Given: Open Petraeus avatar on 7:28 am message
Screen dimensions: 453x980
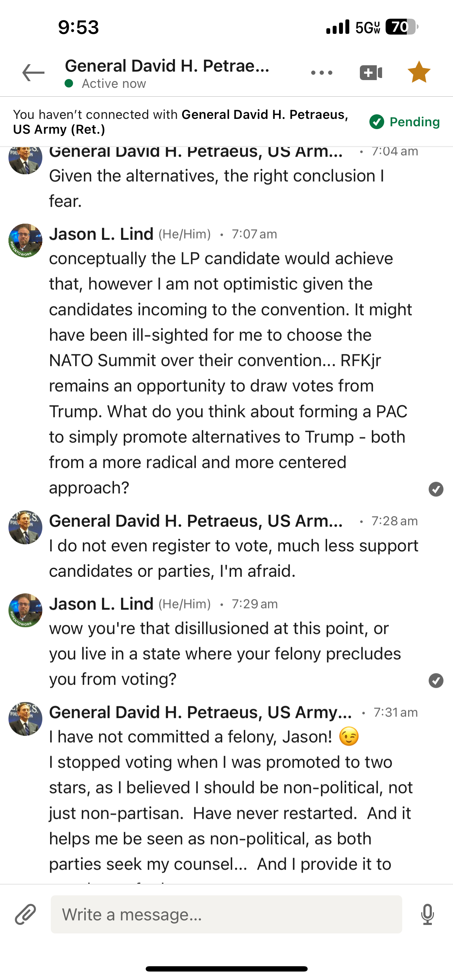Looking at the screenshot, I should click(x=25, y=527).
